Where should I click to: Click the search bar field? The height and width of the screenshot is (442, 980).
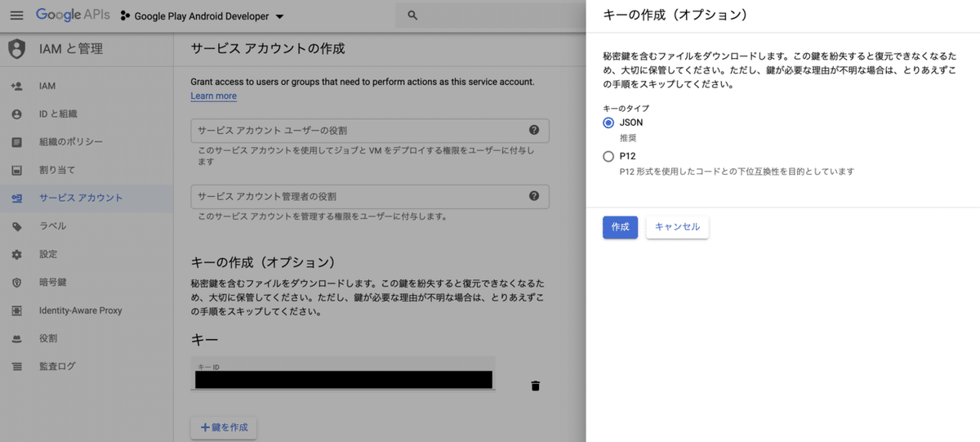(490, 16)
